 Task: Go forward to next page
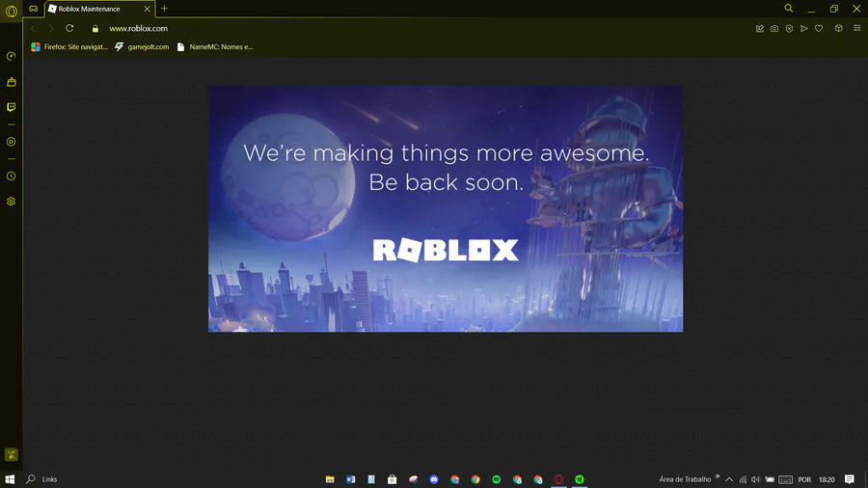coord(50,28)
